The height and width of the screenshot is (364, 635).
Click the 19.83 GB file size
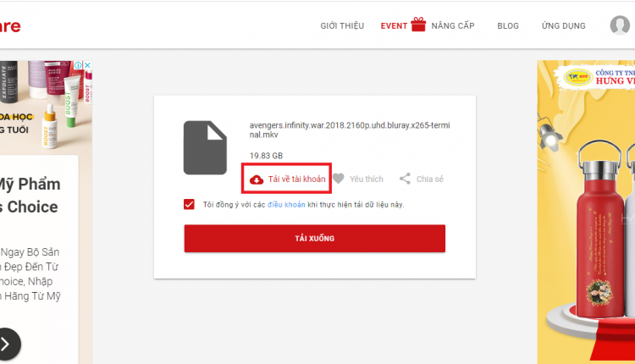(x=266, y=156)
